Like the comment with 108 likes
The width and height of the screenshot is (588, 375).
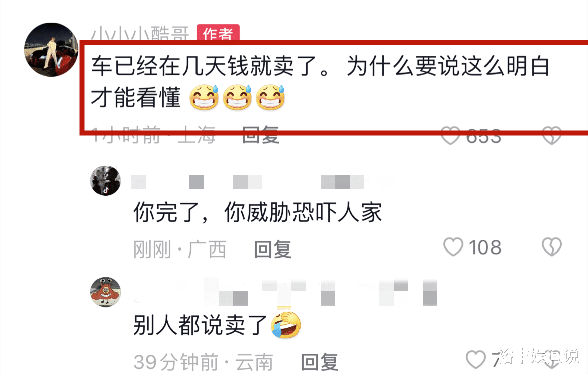coord(453,247)
